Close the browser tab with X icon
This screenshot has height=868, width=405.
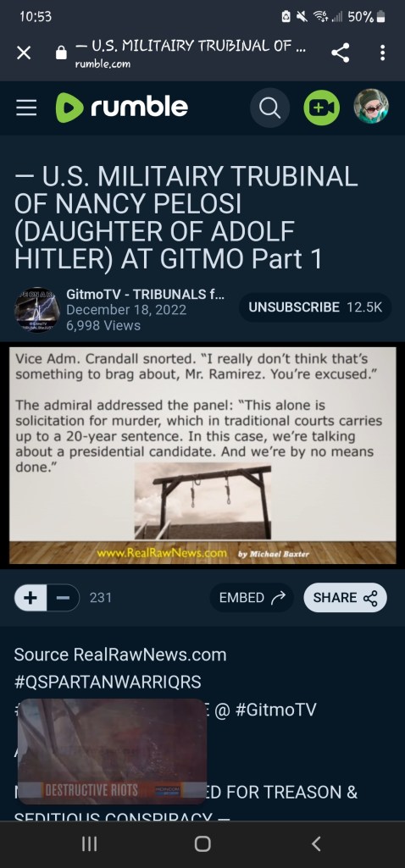(x=24, y=53)
